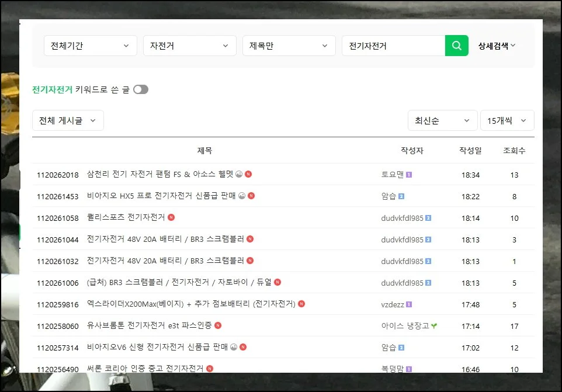Click the new badge on 써론 코리아 post
This screenshot has height=392, width=562.
tap(210, 369)
